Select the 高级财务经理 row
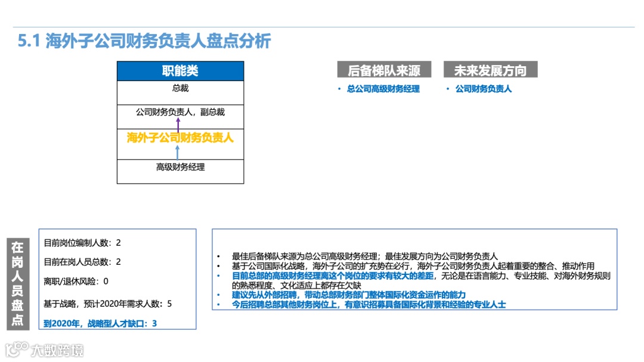The height and width of the screenshot is (362, 644). point(180,171)
